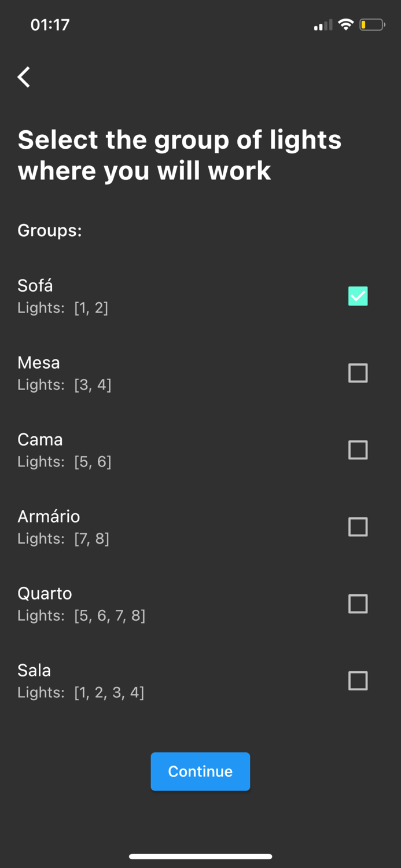Check the Armário group
The height and width of the screenshot is (868, 401).
(x=358, y=527)
